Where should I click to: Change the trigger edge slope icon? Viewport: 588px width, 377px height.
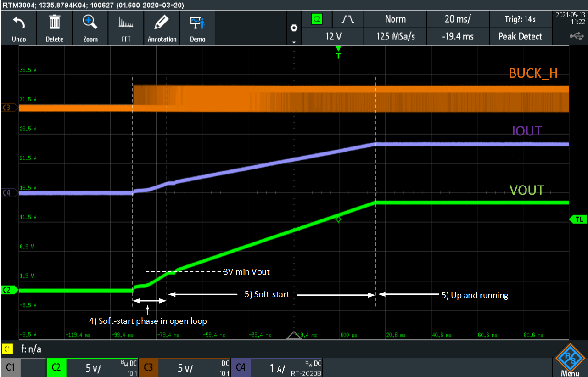[x=348, y=19]
